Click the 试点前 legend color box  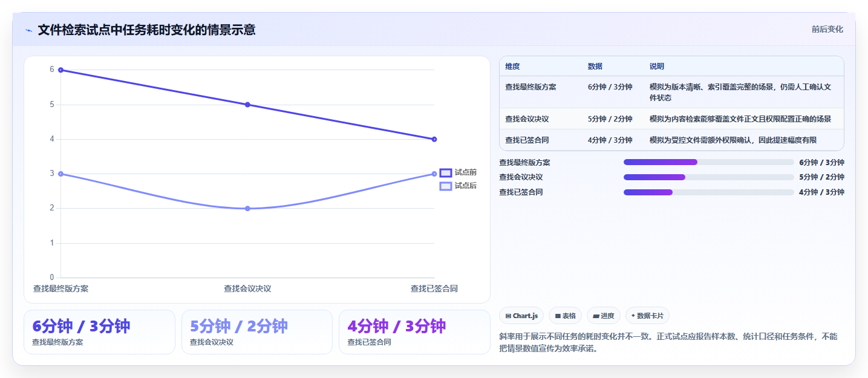click(x=446, y=173)
